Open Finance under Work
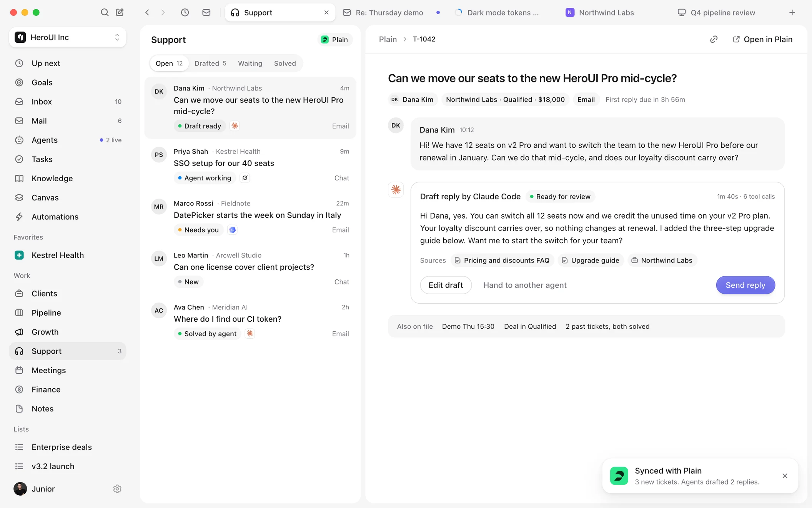The height and width of the screenshot is (508, 812). [x=68, y=389]
